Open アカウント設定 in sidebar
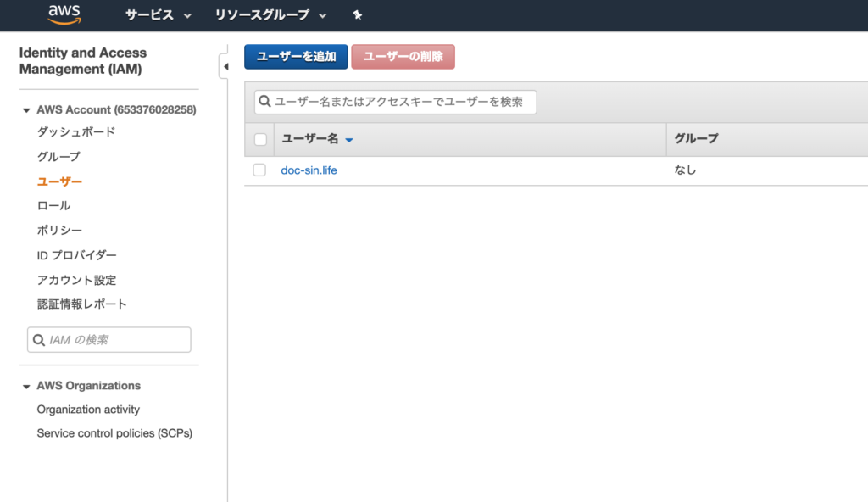The height and width of the screenshot is (502, 868). [77, 280]
